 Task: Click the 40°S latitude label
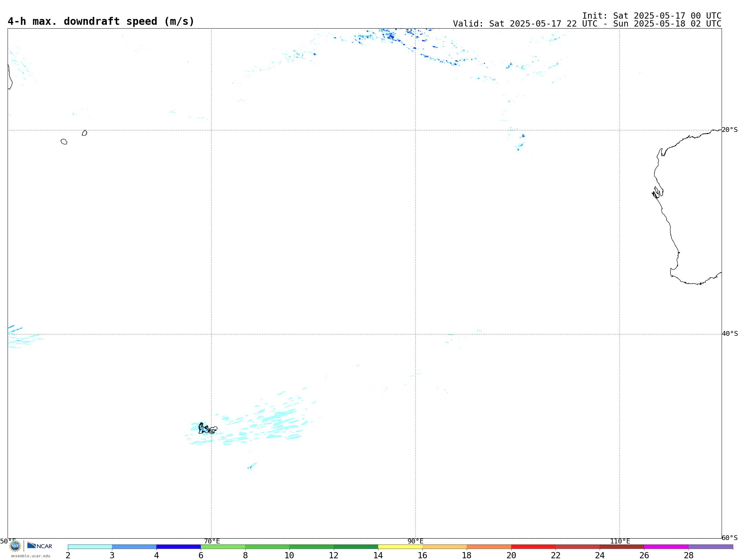pyautogui.click(x=730, y=334)
